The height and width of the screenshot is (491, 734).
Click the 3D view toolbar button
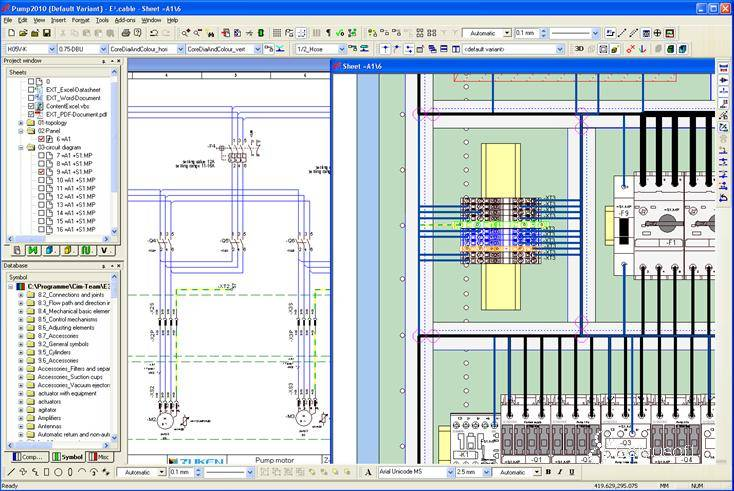click(x=579, y=48)
